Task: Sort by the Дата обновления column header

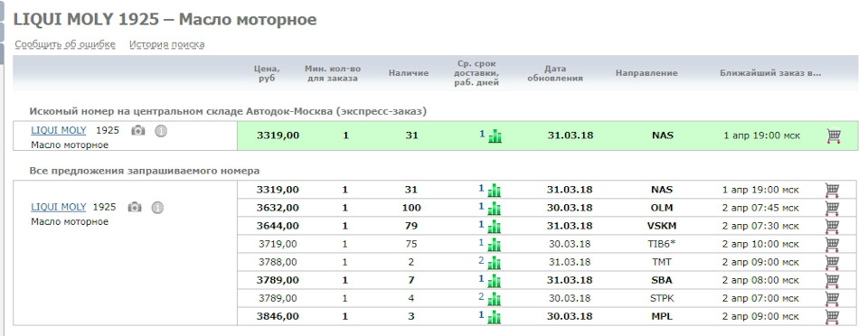Action: [x=554, y=73]
